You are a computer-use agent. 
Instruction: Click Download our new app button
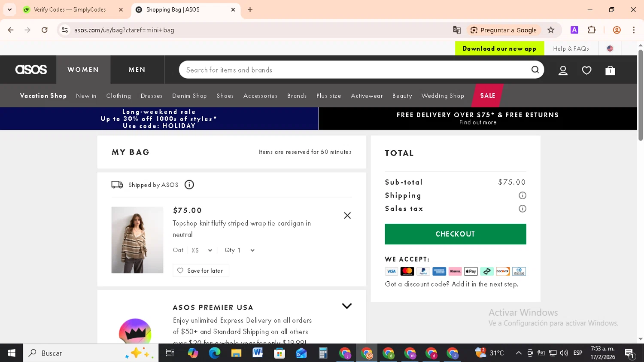(499, 49)
